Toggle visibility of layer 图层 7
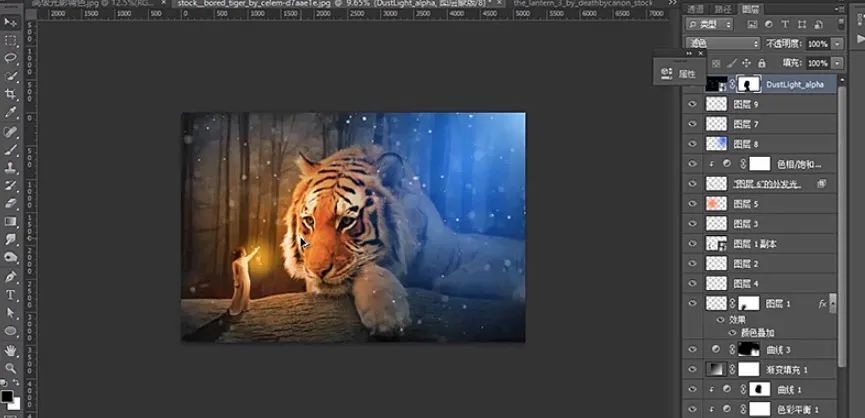The height and width of the screenshot is (418, 865). (x=692, y=123)
